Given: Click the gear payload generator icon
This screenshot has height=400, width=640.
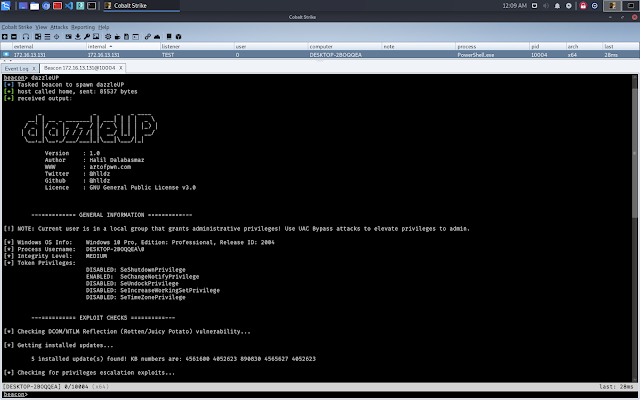Looking at the screenshot, I should point(108,37).
